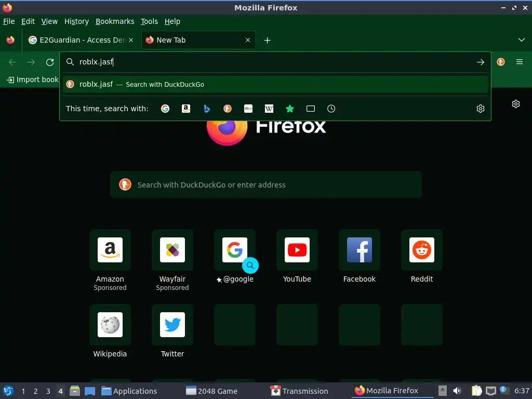The height and width of the screenshot is (399, 532).
Task: Reload the current page
Action: 50,62
